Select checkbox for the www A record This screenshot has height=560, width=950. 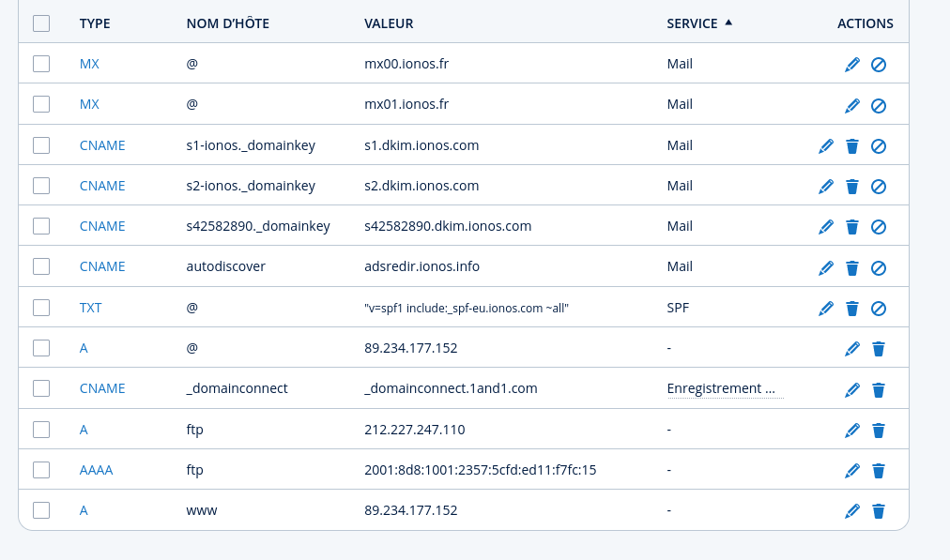point(41,510)
